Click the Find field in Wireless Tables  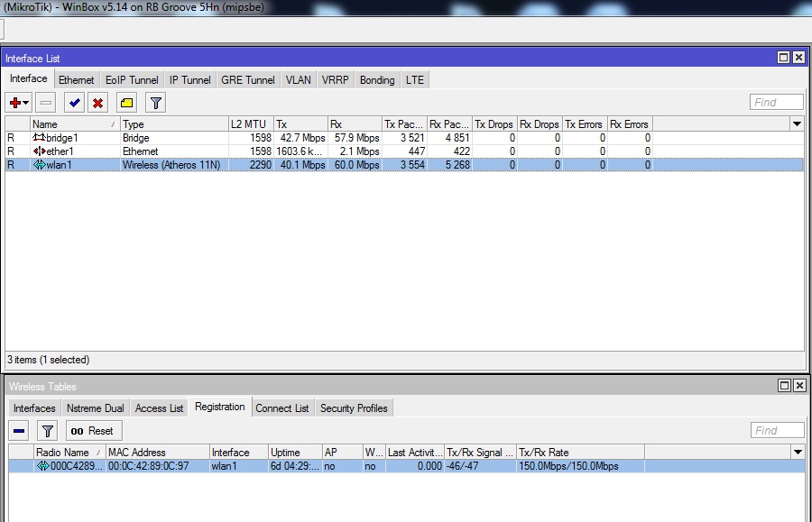(777, 430)
